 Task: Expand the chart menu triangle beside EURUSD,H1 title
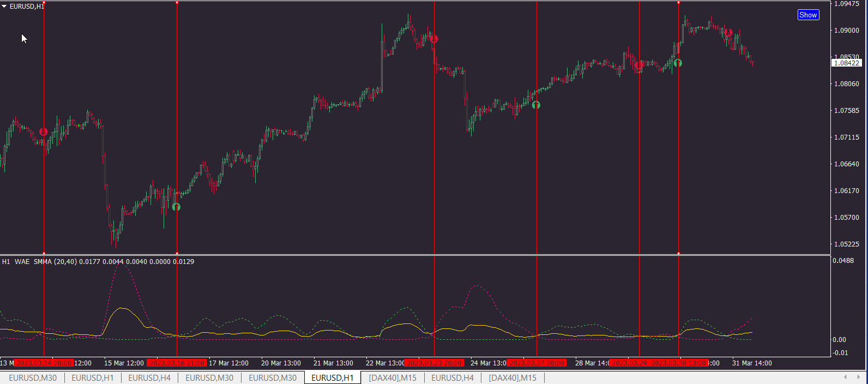pos(4,7)
